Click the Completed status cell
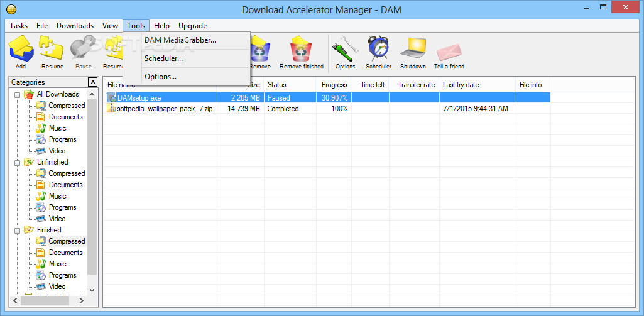The width and height of the screenshot is (644, 316). tap(290, 109)
